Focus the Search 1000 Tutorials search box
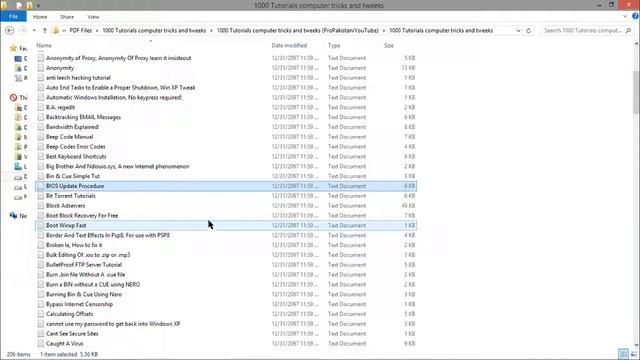 [x=583, y=31]
